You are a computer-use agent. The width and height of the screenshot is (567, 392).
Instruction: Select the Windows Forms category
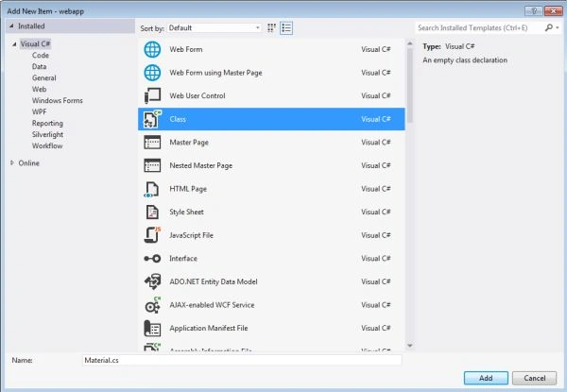coord(57,100)
